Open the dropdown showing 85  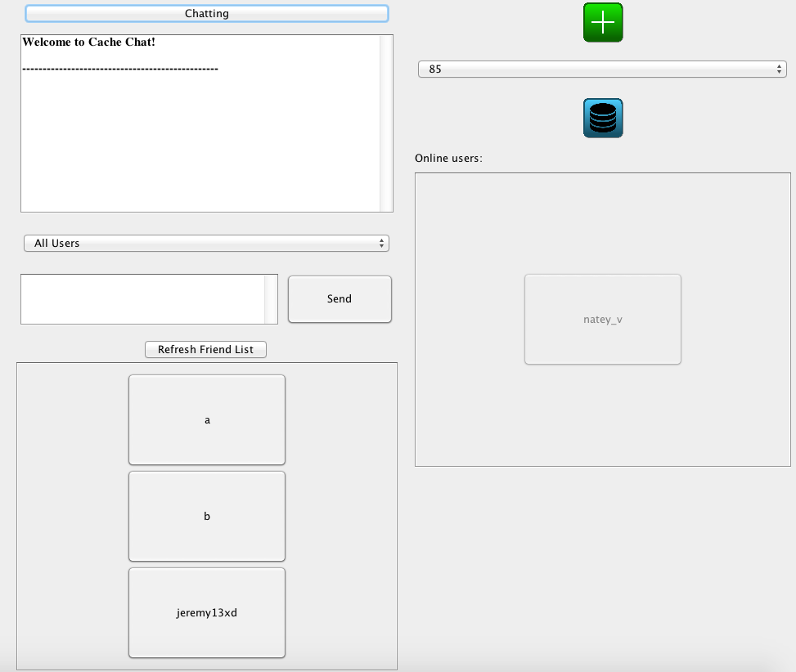[x=602, y=69]
